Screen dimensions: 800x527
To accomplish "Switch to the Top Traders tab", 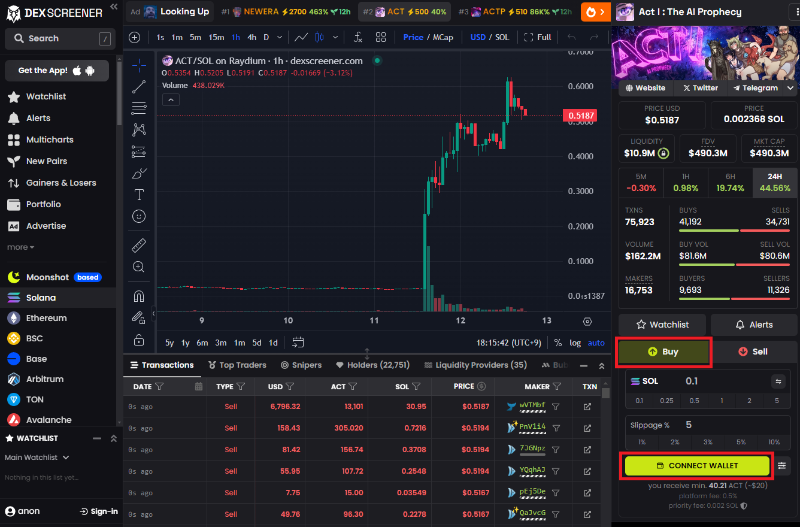I will click(x=237, y=365).
